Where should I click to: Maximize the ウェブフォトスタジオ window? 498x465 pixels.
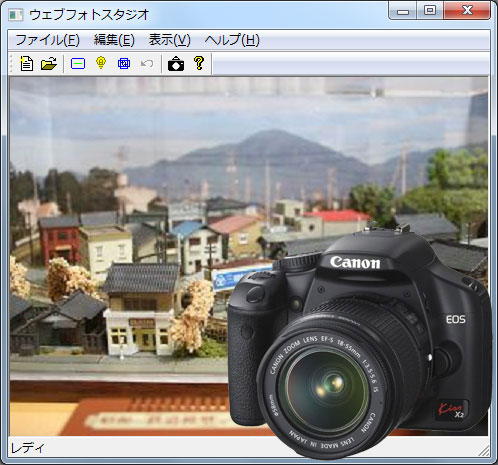(x=430, y=11)
